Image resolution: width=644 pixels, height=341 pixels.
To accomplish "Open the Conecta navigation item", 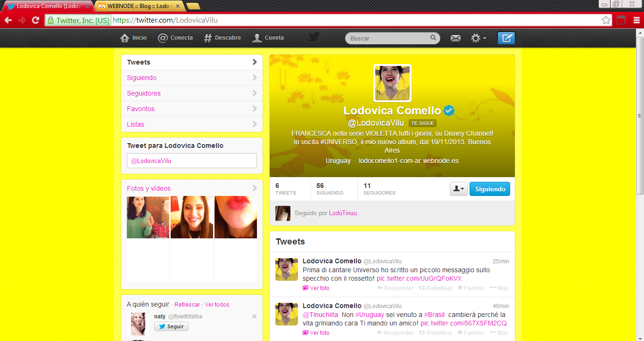I will click(175, 38).
